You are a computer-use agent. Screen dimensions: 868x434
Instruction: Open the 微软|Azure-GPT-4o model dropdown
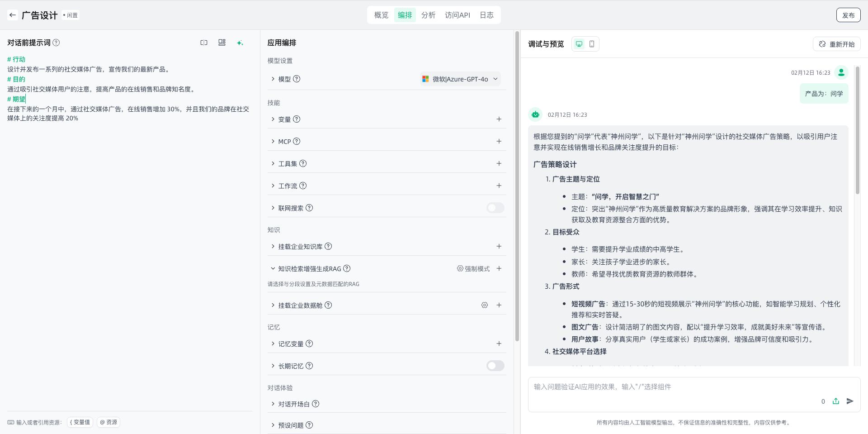[460, 79]
